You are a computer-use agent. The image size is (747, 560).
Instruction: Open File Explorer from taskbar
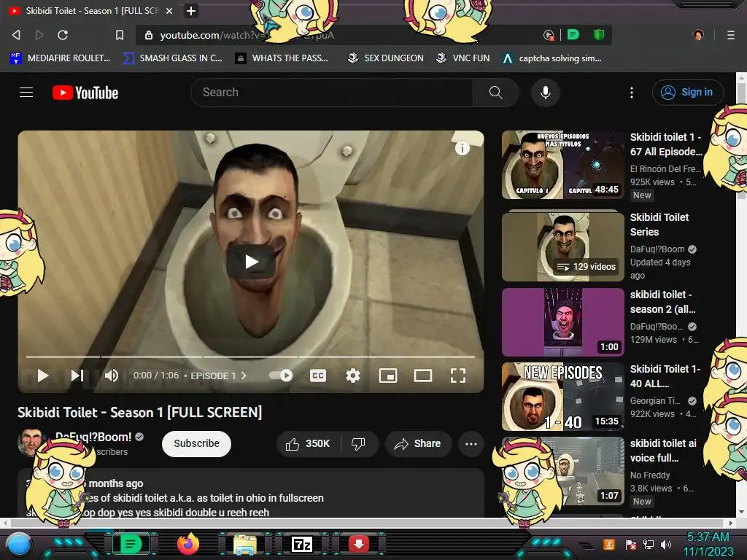[x=245, y=544]
